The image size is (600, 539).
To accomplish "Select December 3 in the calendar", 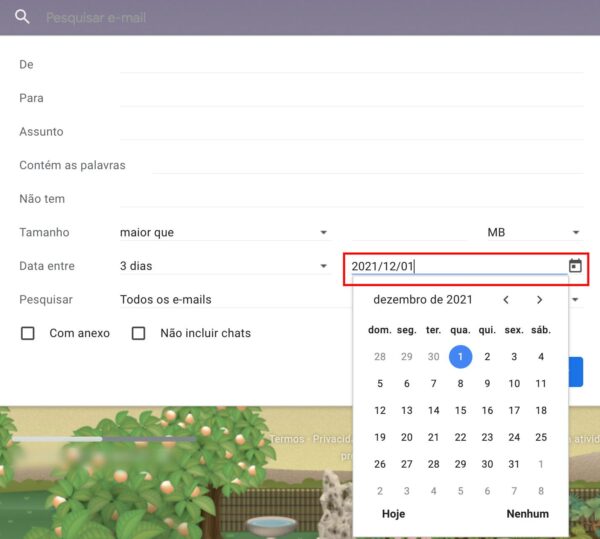I will pos(514,357).
